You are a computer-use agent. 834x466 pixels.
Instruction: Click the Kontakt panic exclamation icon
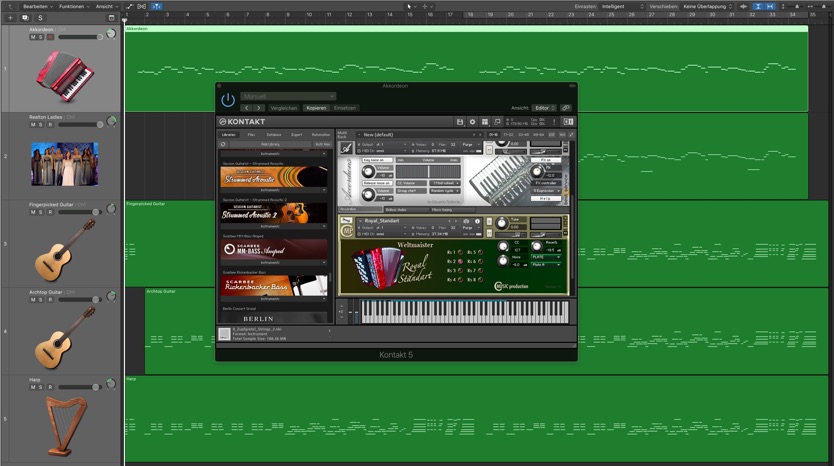click(x=554, y=122)
